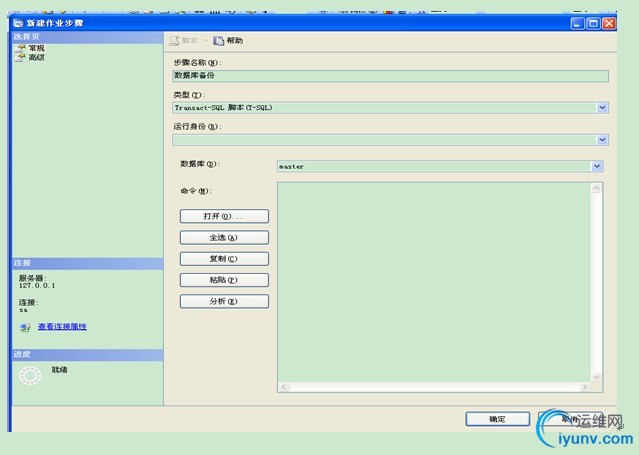Click the server address 127.0.0.1 text
The height and width of the screenshot is (455, 639).
tap(37, 285)
